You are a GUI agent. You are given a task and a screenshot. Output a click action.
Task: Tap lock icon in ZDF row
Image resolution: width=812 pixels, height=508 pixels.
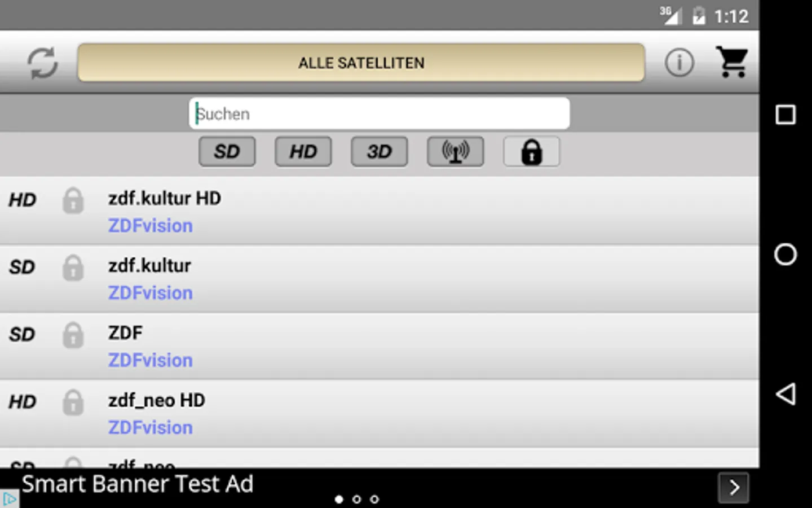pos(73,335)
